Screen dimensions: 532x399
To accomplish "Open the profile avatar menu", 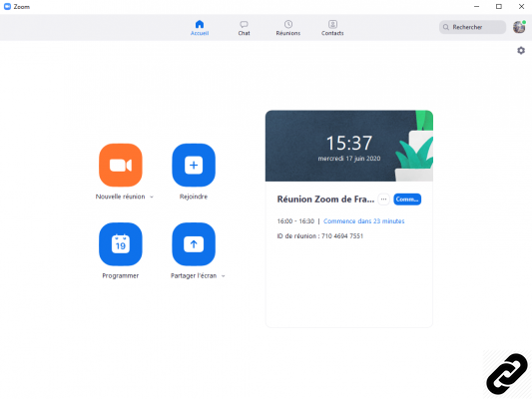I will [x=519, y=27].
